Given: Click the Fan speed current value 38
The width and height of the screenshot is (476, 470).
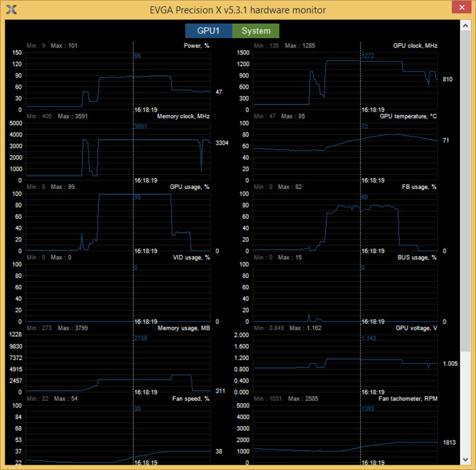Looking at the screenshot, I should coord(219,452).
